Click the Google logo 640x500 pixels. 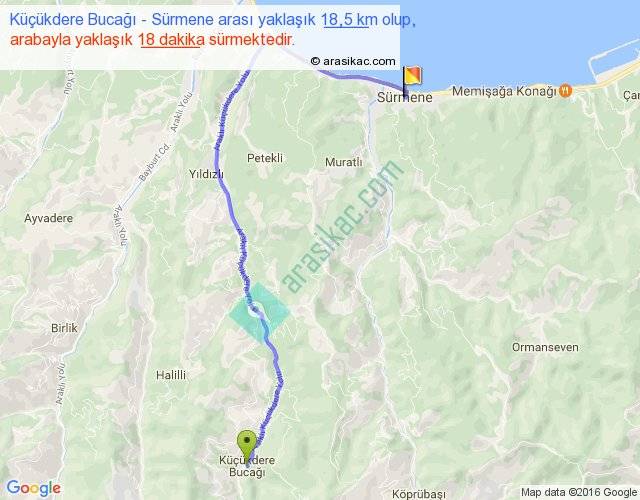[x=34, y=488]
